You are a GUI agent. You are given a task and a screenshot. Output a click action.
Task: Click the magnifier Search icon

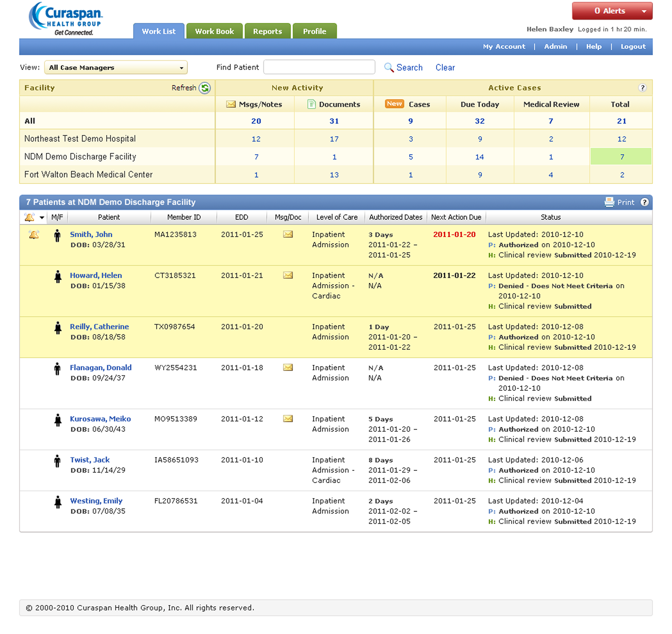click(389, 68)
